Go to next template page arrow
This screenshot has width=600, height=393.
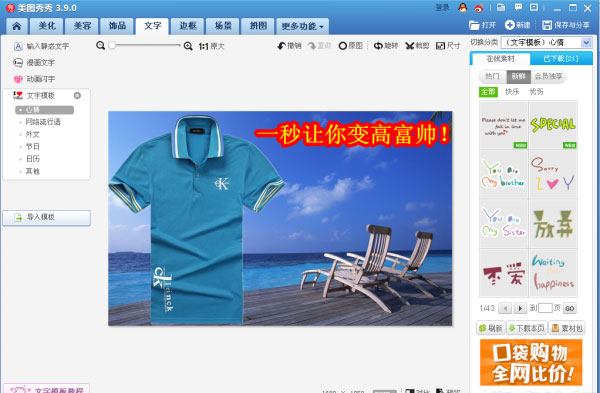coord(520,308)
